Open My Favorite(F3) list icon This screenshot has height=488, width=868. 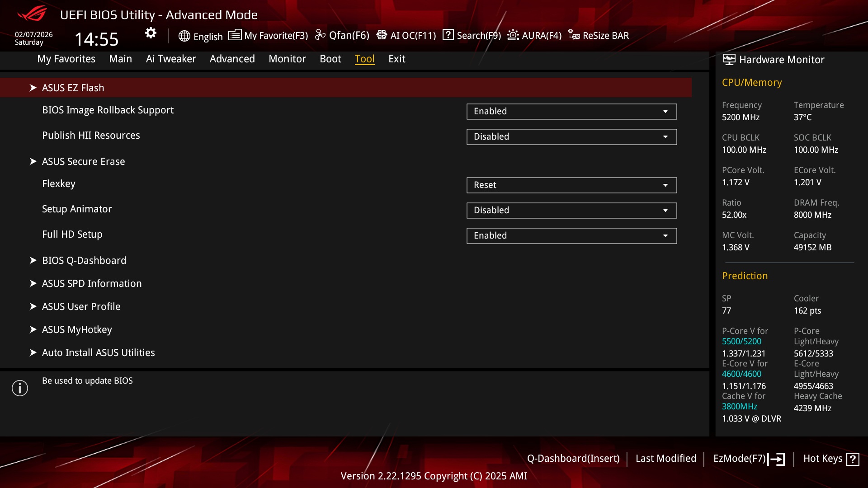[x=235, y=35]
